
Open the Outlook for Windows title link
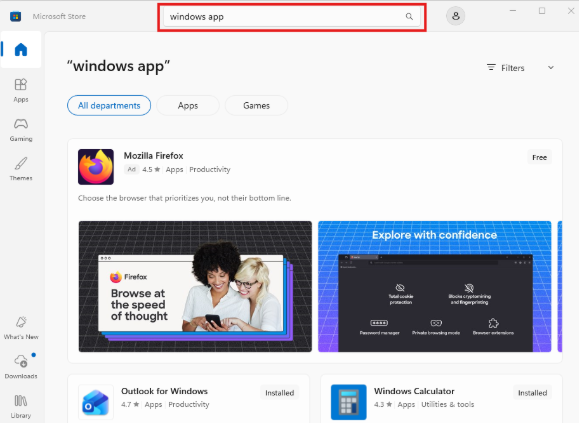(164, 391)
